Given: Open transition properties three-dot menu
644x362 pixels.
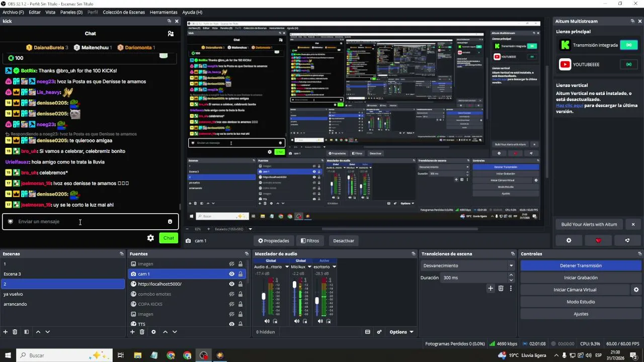Looking at the screenshot, I should click(x=511, y=289).
